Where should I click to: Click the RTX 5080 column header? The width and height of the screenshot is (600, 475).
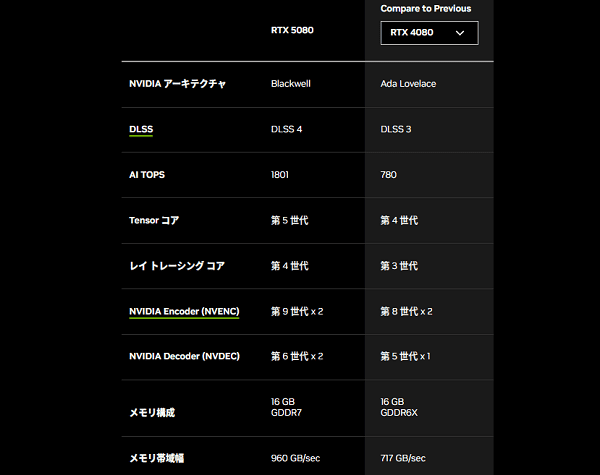(x=292, y=30)
